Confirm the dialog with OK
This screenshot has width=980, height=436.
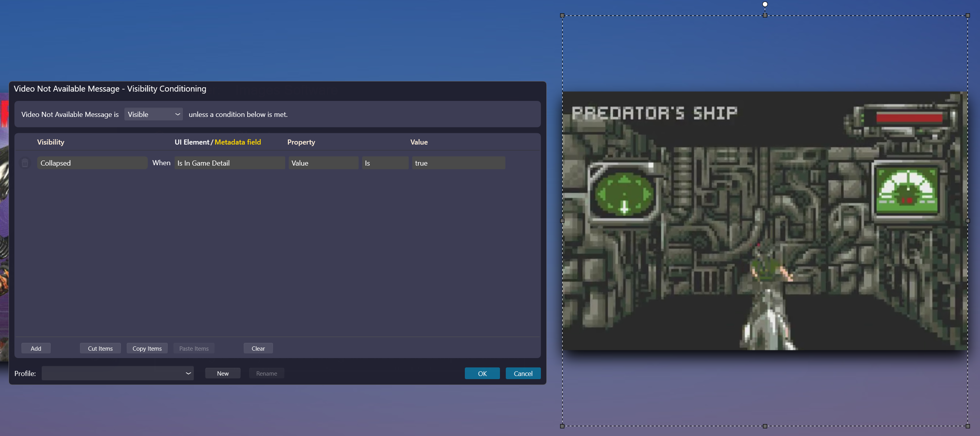(482, 373)
